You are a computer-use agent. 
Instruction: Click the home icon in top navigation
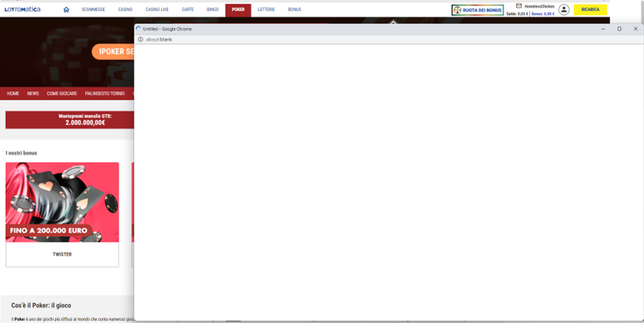pos(66,10)
